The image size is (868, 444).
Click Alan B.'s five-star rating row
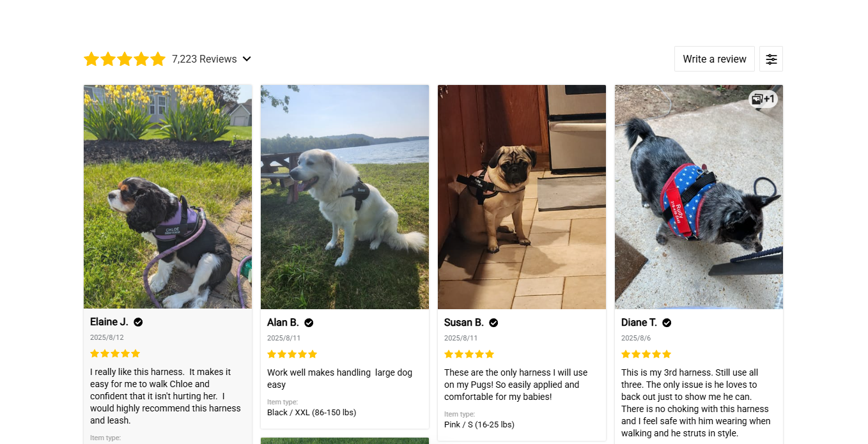coord(292,354)
